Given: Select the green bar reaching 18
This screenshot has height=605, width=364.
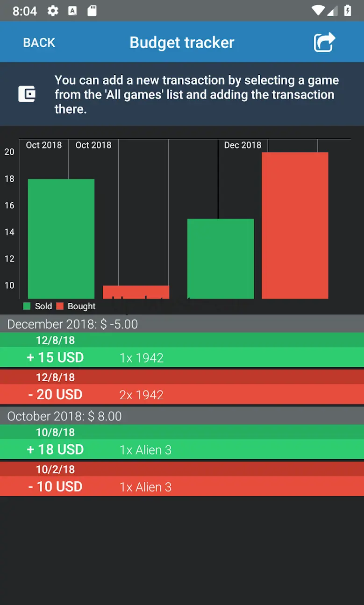Looking at the screenshot, I should pos(61,239).
